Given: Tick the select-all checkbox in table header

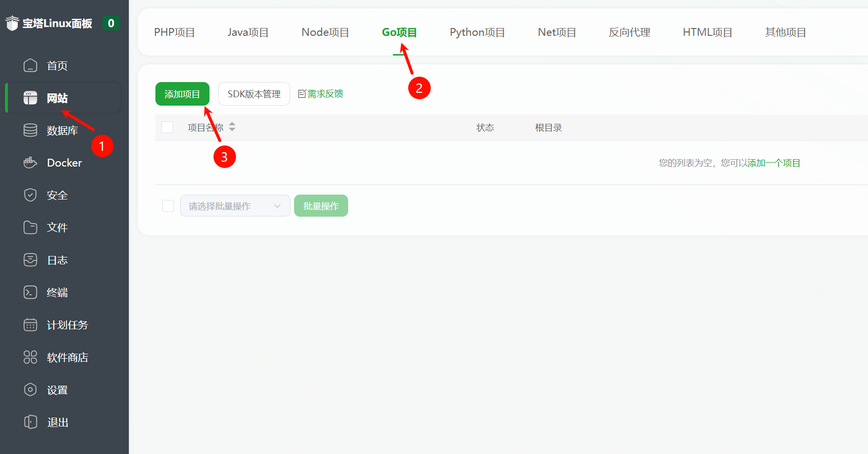Looking at the screenshot, I should (x=167, y=127).
